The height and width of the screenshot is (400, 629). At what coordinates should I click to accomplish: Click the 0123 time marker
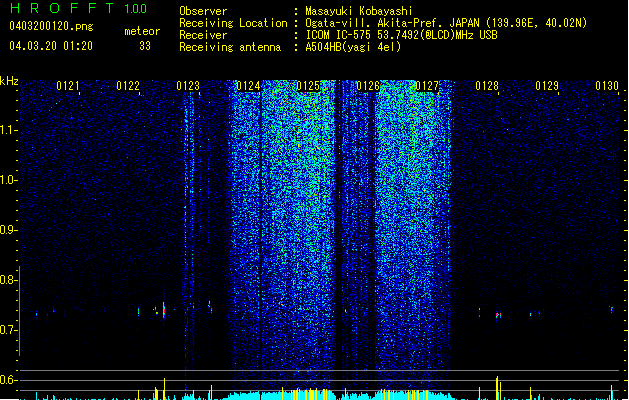click(x=188, y=86)
